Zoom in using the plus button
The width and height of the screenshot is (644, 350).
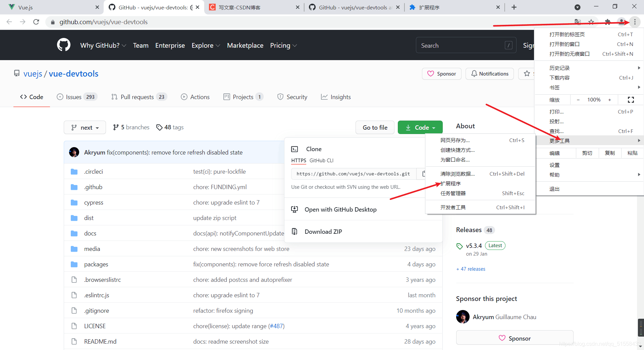click(x=609, y=100)
